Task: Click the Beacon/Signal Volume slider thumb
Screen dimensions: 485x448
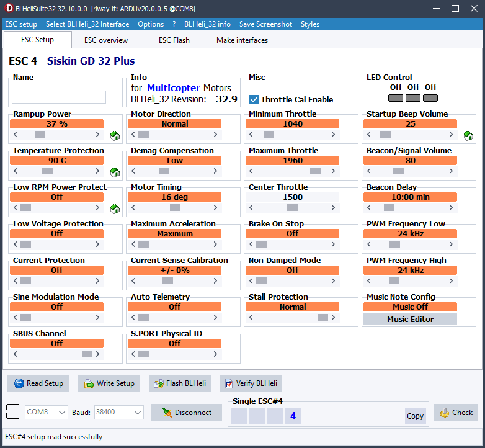Action: (398, 171)
